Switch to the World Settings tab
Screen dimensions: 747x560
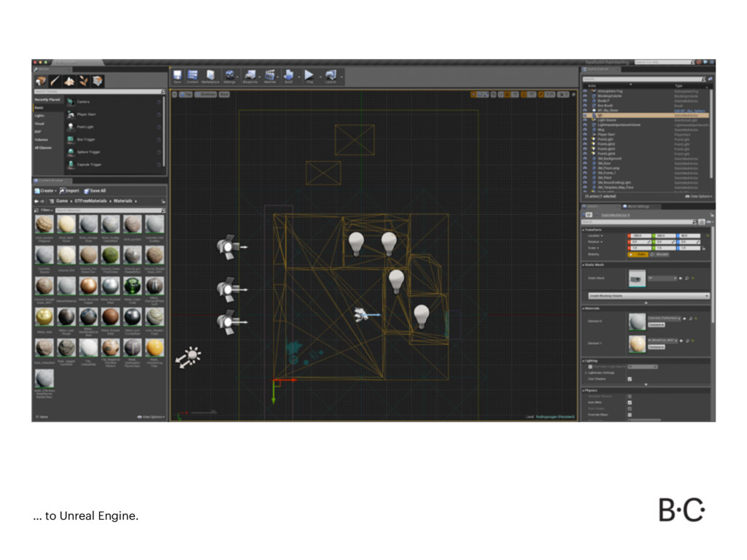639,206
